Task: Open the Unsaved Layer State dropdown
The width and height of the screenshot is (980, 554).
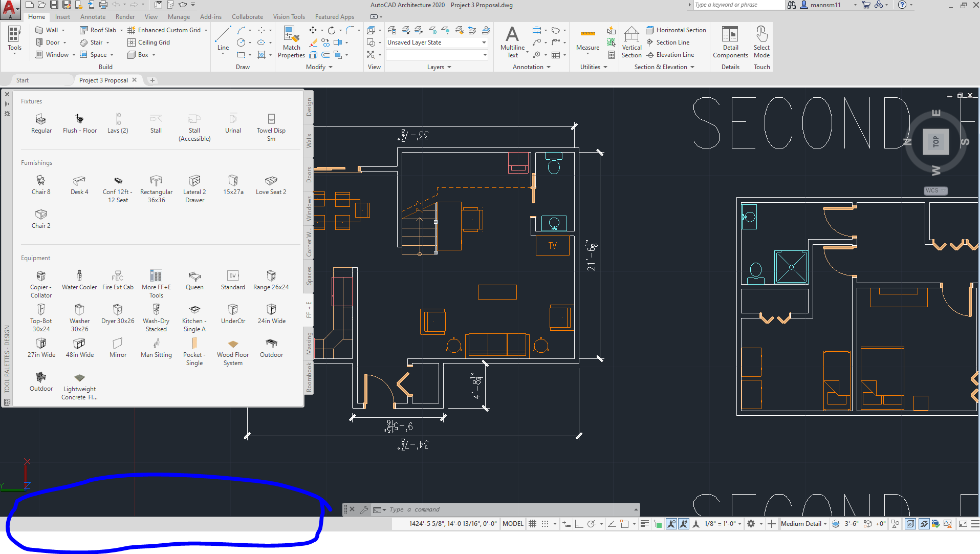Action: click(483, 42)
